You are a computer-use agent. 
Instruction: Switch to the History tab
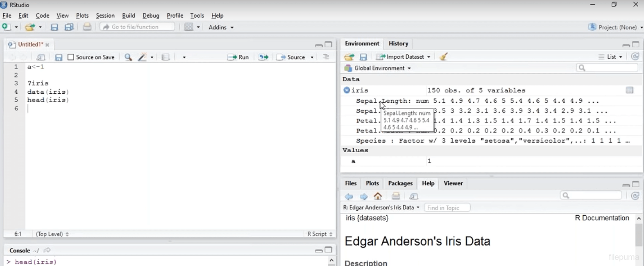click(x=398, y=43)
